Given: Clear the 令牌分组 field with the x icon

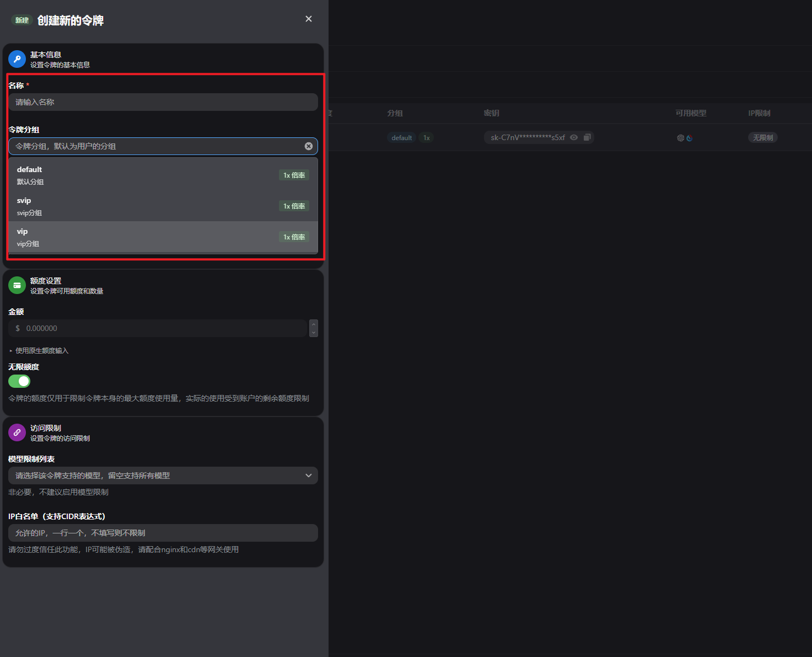Looking at the screenshot, I should pos(309,146).
